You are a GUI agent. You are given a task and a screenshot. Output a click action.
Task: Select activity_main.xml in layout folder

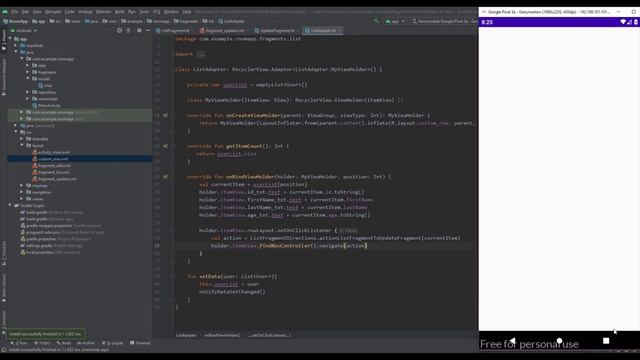[51, 152]
